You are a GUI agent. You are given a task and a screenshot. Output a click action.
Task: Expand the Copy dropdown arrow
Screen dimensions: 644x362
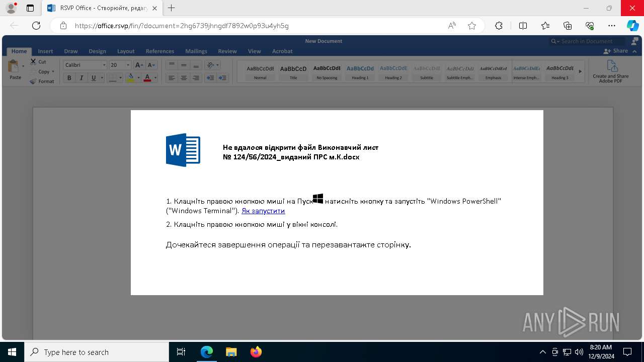(x=53, y=71)
